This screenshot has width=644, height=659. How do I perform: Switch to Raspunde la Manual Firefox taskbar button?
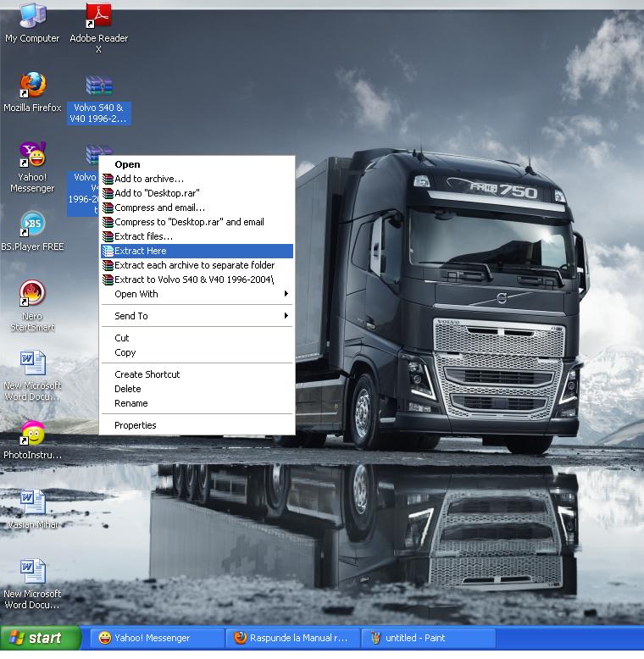click(x=293, y=638)
